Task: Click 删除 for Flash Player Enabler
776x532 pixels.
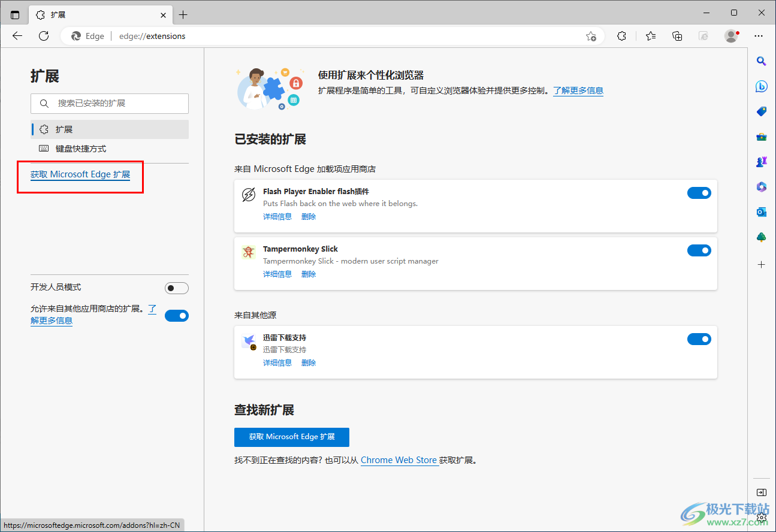Action: click(309, 217)
